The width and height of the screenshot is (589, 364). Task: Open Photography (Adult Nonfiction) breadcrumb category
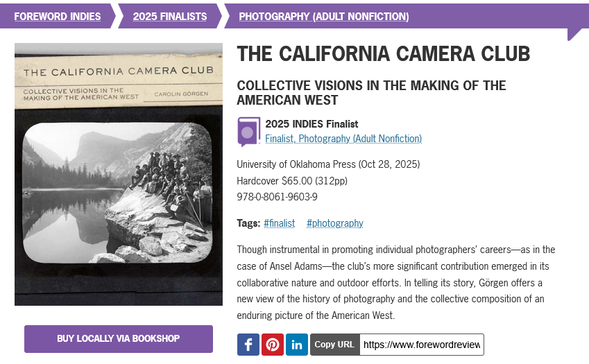point(324,16)
